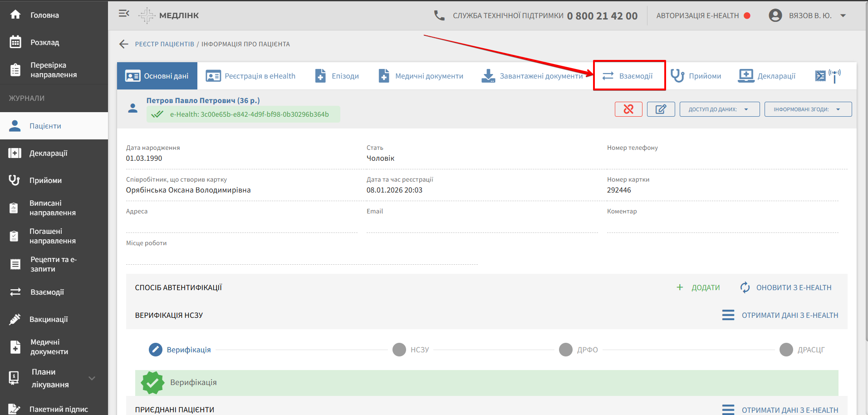Select the ДРФО verification step
The image size is (868, 415).
(566, 350)
